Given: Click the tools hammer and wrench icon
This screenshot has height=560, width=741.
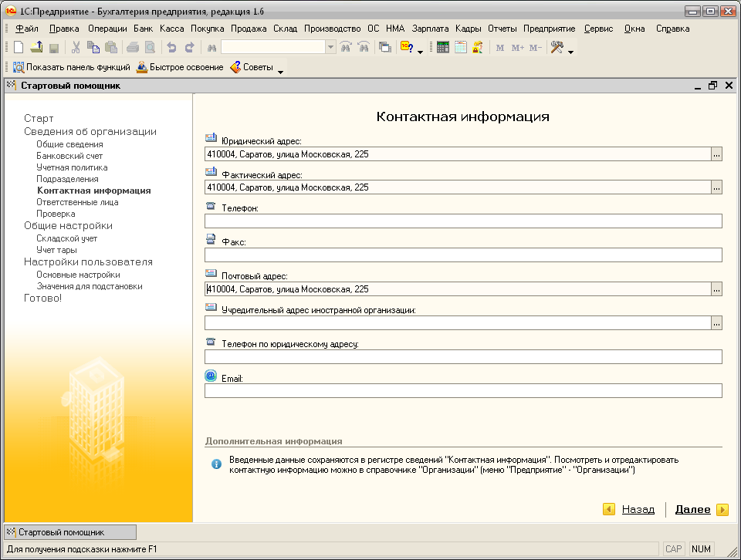Looking at the screenshot, I should coord(557,47).
